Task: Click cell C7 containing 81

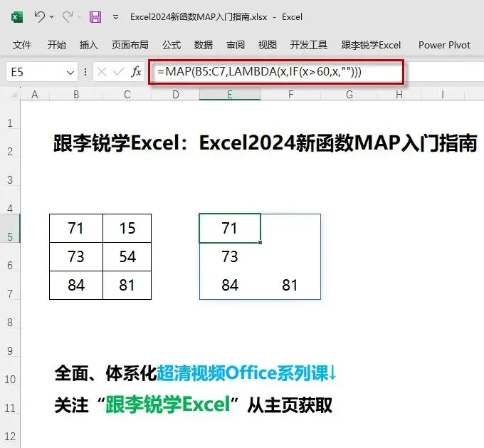Action: click(x=127, y=285)
